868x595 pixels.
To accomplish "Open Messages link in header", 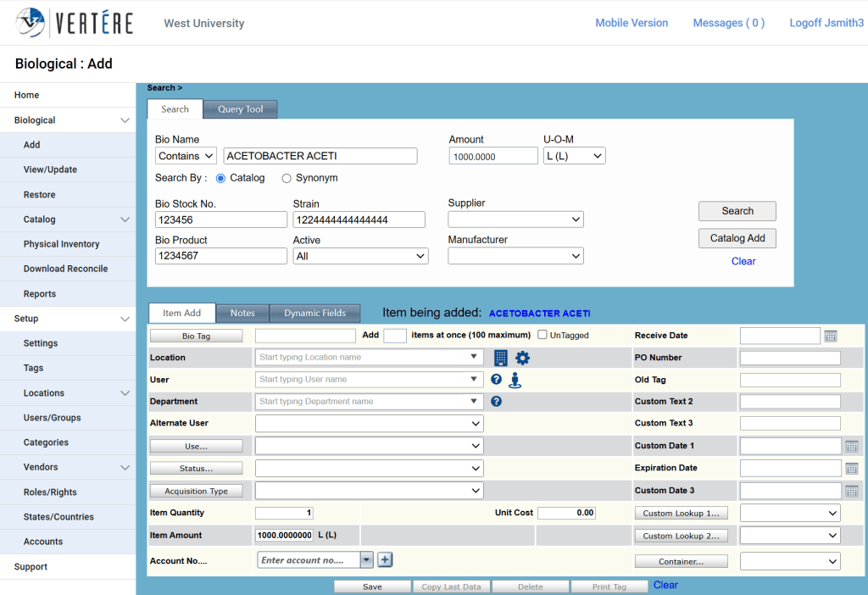I will coord(728,23).
